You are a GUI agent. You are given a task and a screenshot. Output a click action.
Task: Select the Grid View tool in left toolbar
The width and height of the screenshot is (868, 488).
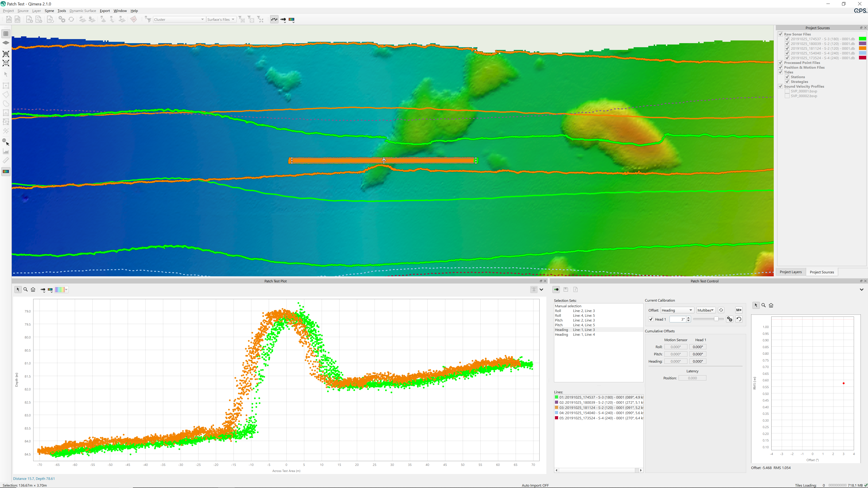point(6,33)
